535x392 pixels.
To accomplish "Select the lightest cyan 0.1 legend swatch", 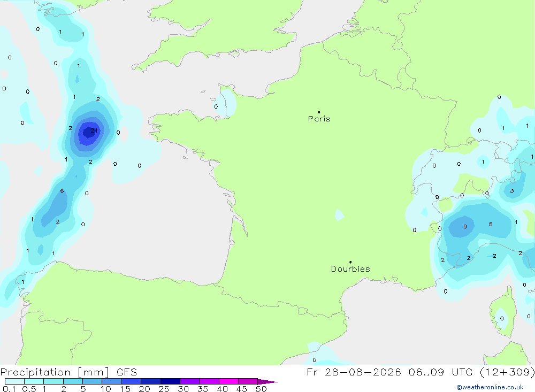I will (14, 381).
